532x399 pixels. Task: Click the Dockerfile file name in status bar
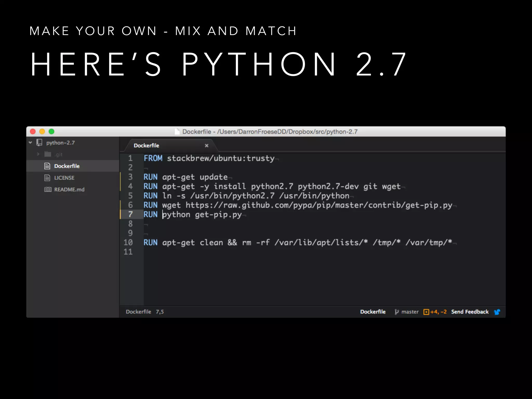[138, 312]
